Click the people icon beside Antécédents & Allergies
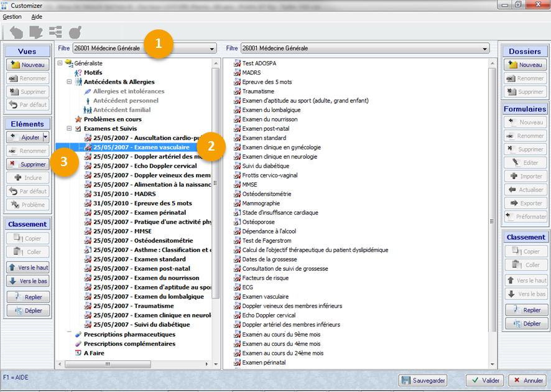 tap(78, 82)
